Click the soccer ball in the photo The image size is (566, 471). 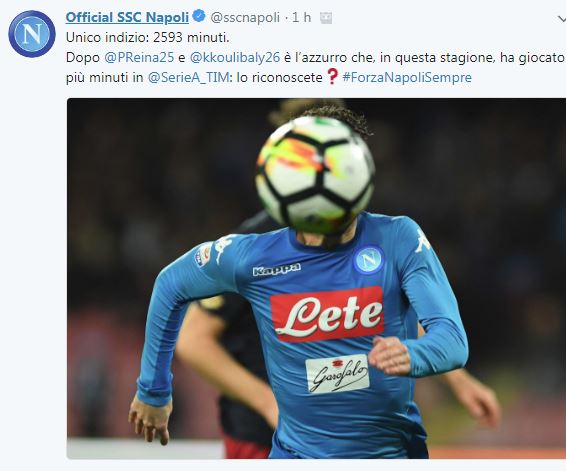click(315, 175)
